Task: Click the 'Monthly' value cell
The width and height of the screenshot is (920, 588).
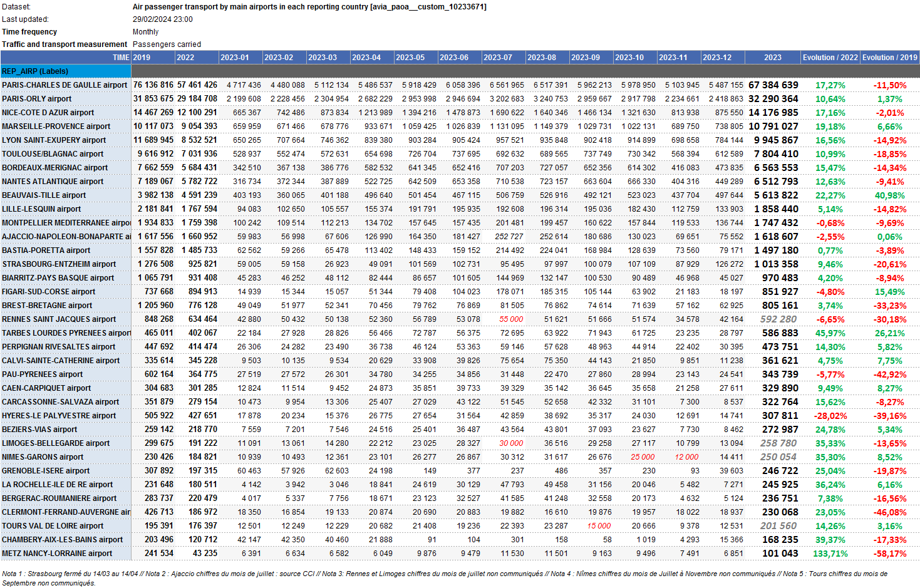Action: click(145, 32)
